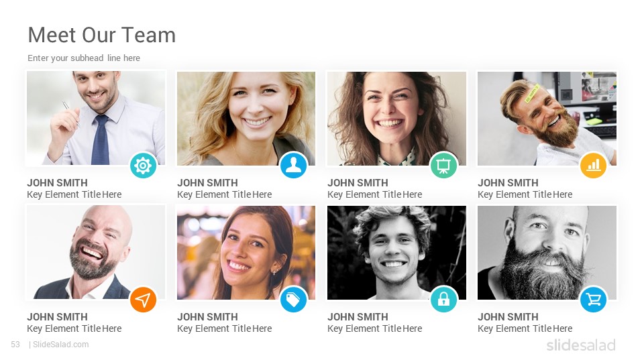
Task: Click the 'Enter your subhead line here' text
Action: click(84, 58)
